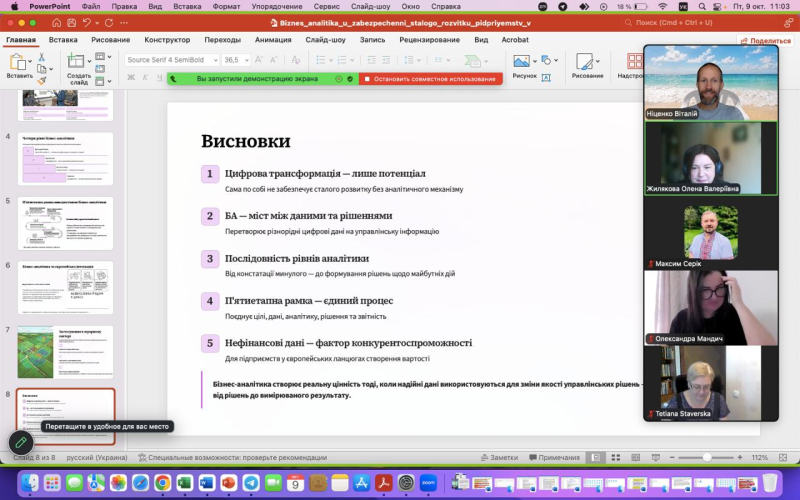The width and height of the screenshot is (800, 500).
Task: Click the Increase indent icon
Action: [x=386, y=60]
